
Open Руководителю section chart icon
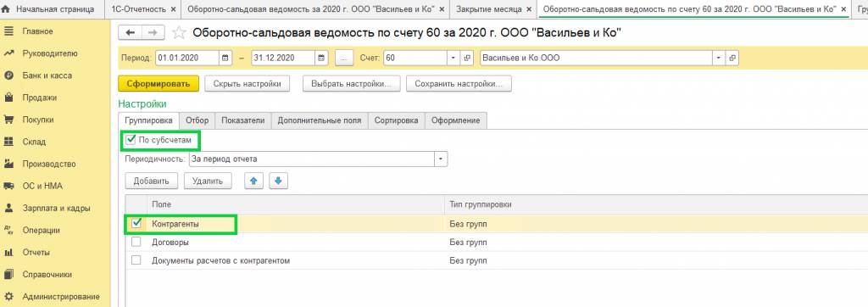click(x=8, y=53)
